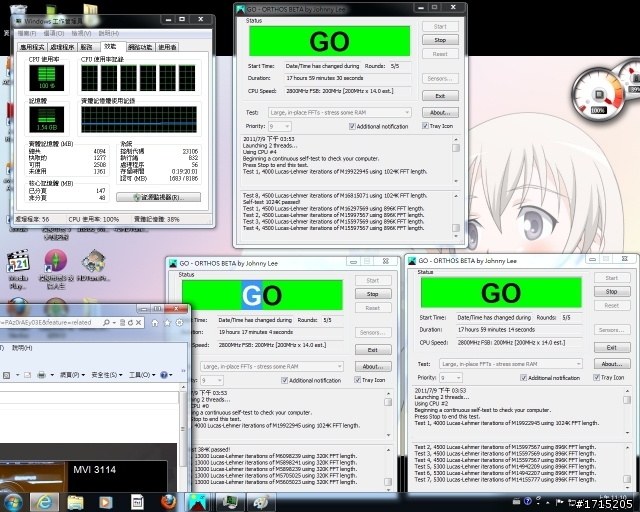This screenshot has width=640, height=512.
Task: Switch to the 處理程序 tab in Task Manager
Action: coord(62,47)
